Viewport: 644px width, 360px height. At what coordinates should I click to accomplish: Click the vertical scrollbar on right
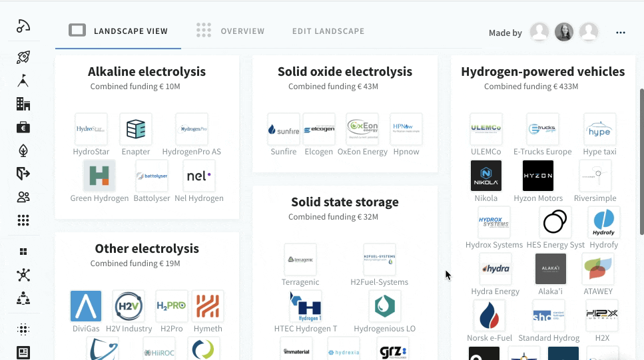click(x=641, y=161)
